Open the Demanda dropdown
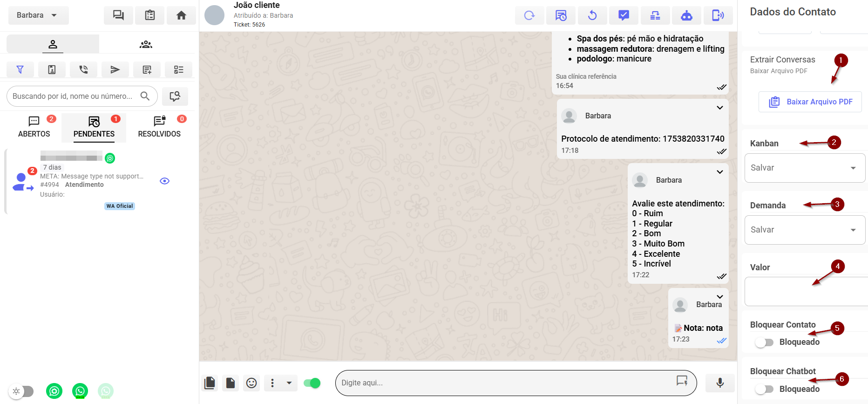This screenshot has width=868, height=404. [804, 230]
